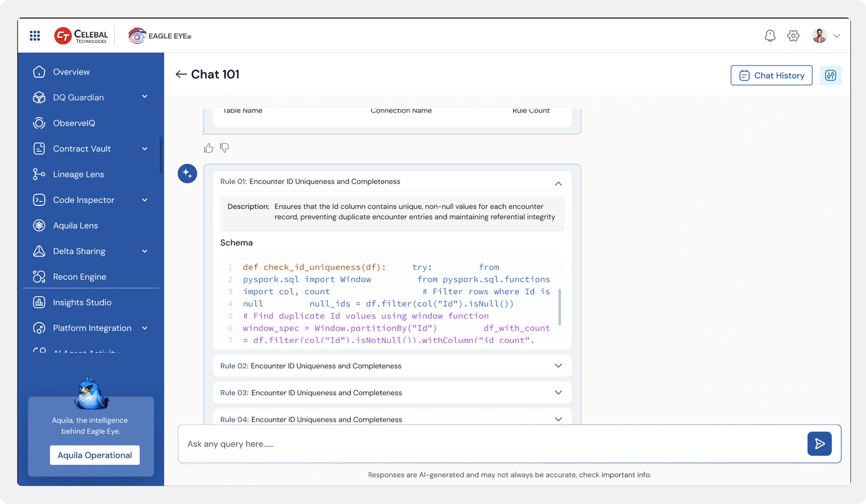Open Aquila Lens section
Screen dimensions: 866x504
coord(75,226)
